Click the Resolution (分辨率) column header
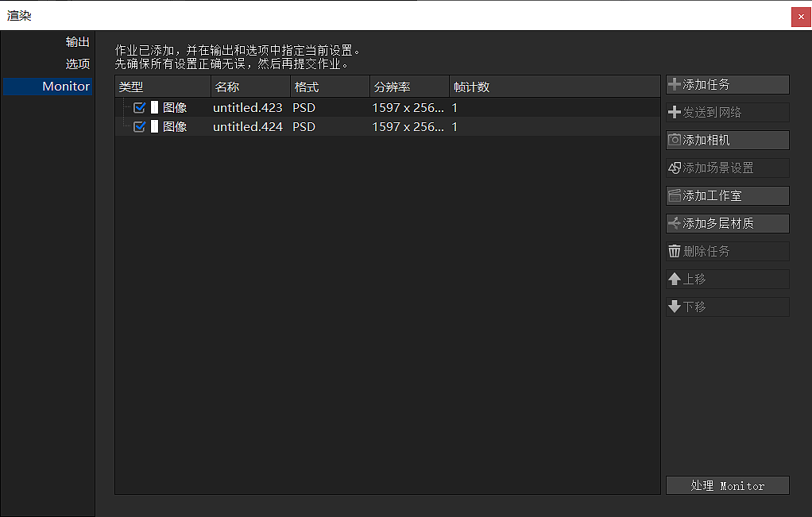This screenshot has height=517, width=812. (409, 87)
